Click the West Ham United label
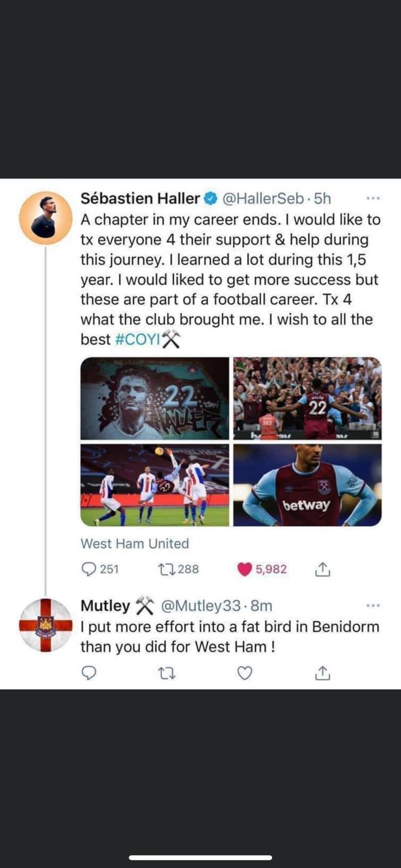The width and height of the screenshot is (401, 868). (135, 544)
